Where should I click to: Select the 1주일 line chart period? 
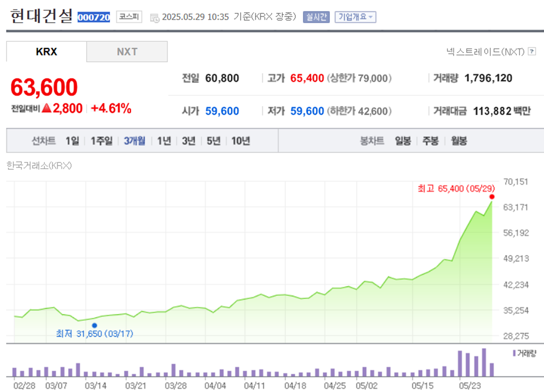(x=101, y=141)
